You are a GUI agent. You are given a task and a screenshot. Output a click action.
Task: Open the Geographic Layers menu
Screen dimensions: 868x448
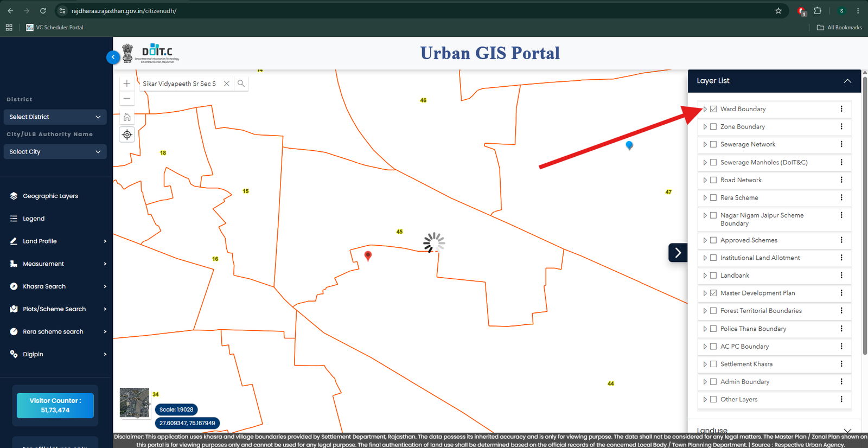[x=50, y=196]
